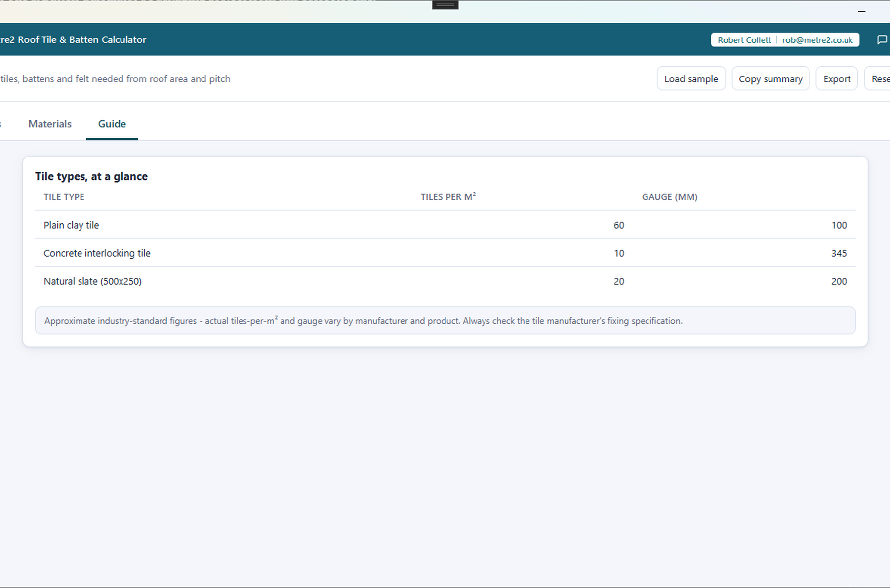890x588 pixels.
Task: Click the TILES PER M² column header
Action: tap(448, 197)
